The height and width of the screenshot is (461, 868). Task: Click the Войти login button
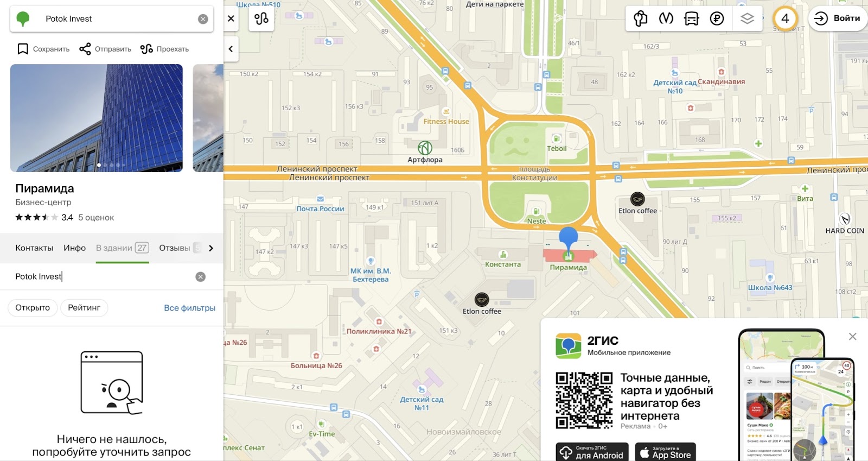pyautogui.click(x=838, y=18)
